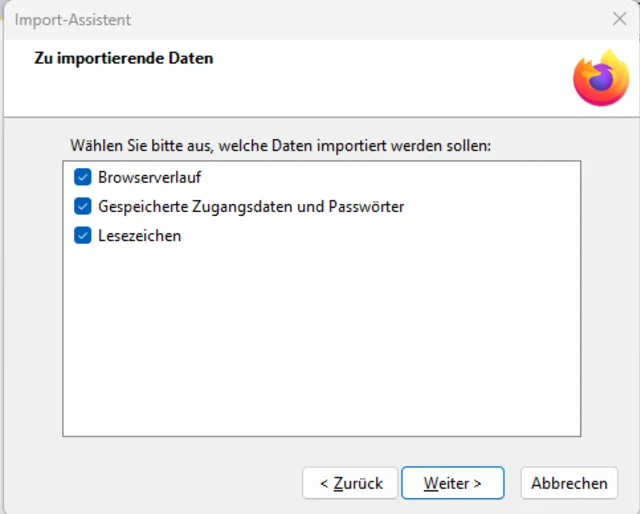Click the white header area between heading and logo
The width and height of the screenshot is (640, 514).
[400, 78]
